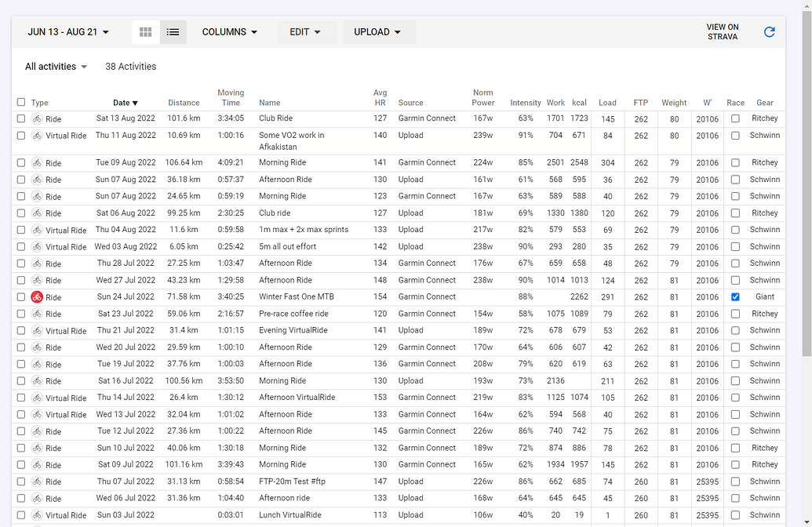Image resolution: width=812 pixels, height=527 pixels.
Task: Click the virtual ride icon on Lunch VirtualRide
Action: 37,514
